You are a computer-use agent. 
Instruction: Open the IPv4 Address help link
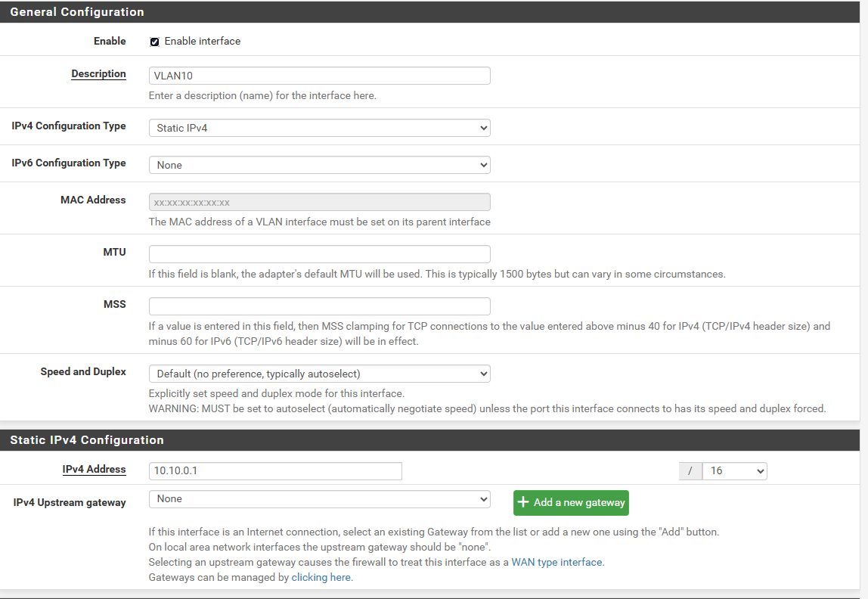click(x=94, y=469)
